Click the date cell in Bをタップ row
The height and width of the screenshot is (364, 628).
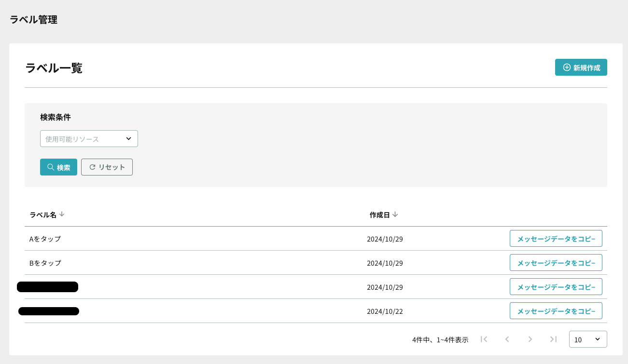click(x=385, y=263)
